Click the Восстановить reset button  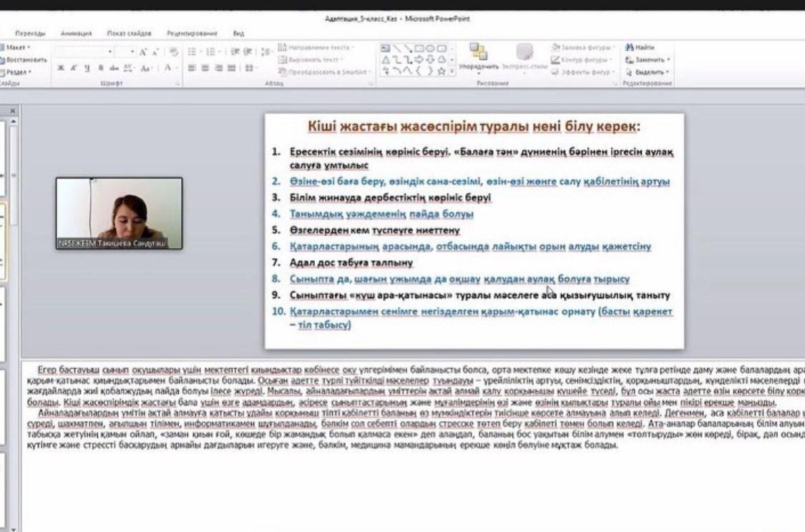[x=24, y=60]
